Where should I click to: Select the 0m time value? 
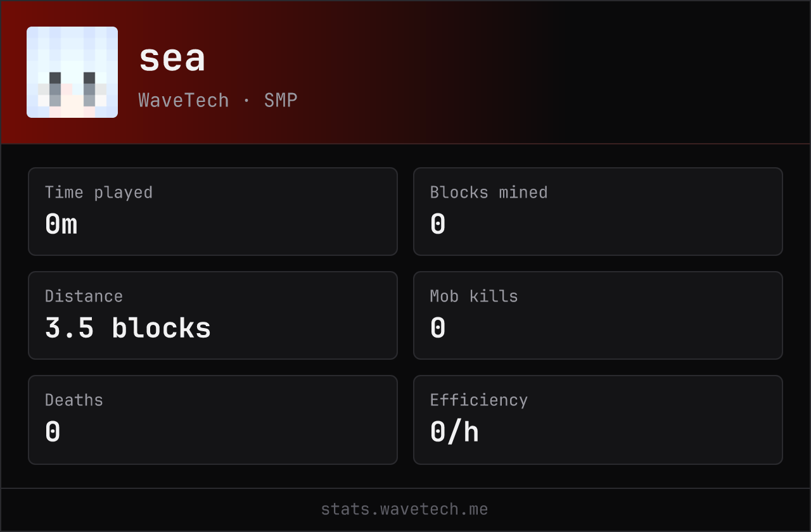tap(61, 224)
